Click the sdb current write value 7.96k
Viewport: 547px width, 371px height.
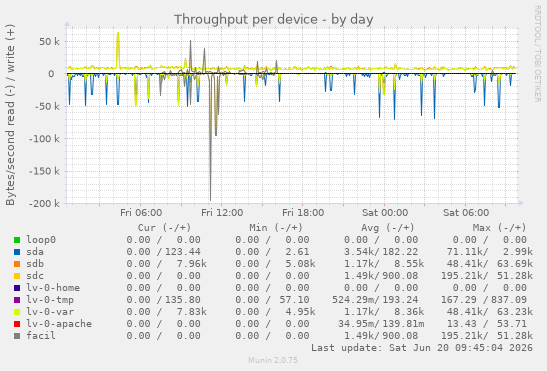tap(192, 264)
